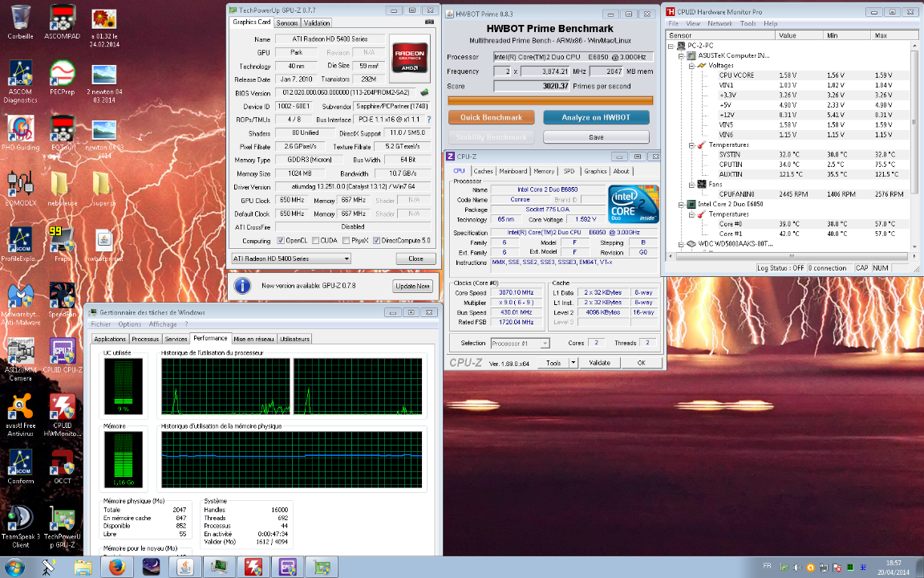Click Update Now in GPU-Z notification
This screenshot has width=924, height=578.
412,286
